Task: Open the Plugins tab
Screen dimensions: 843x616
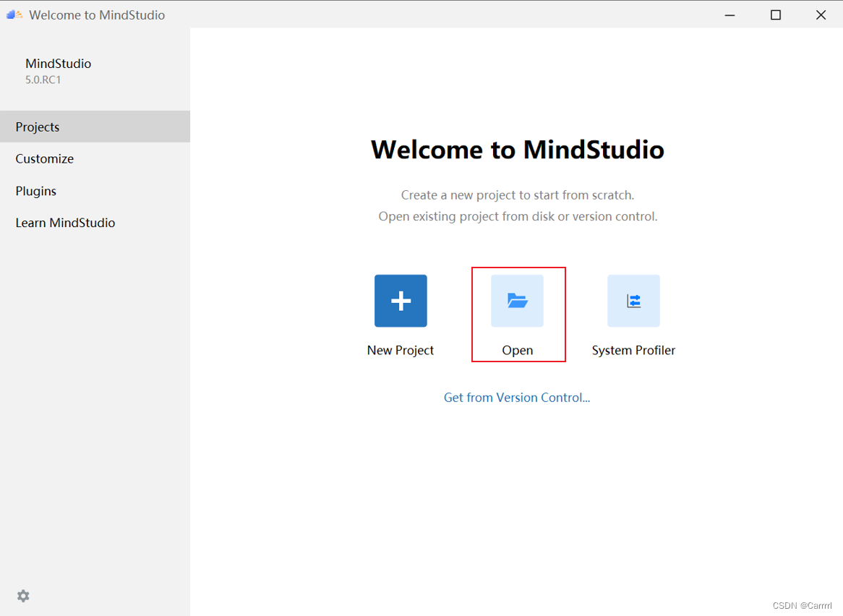Action: pos(95,191)
